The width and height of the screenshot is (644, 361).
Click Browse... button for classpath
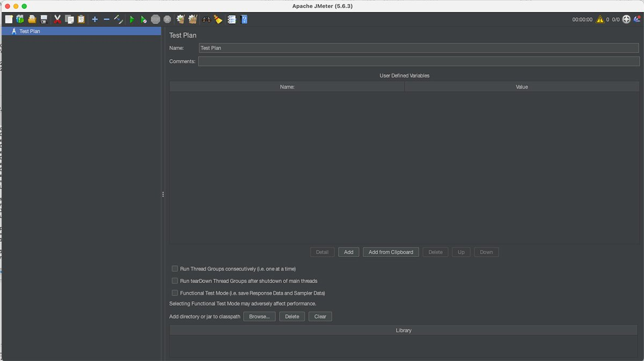pyautogui.click(x=259, y=316)
